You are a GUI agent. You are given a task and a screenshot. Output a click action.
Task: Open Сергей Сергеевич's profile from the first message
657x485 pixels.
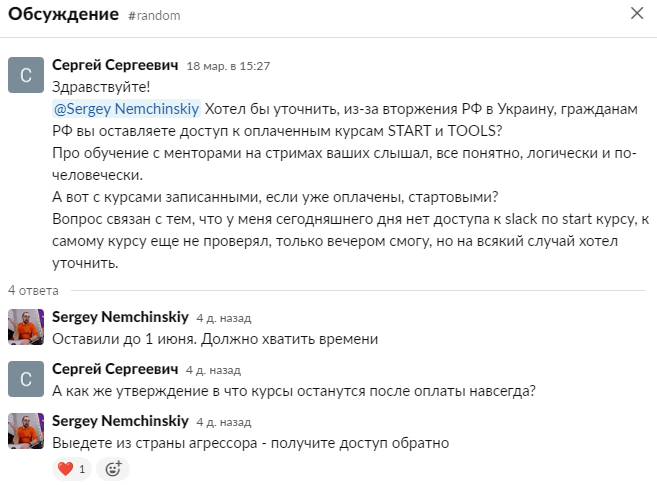[115, 65]
